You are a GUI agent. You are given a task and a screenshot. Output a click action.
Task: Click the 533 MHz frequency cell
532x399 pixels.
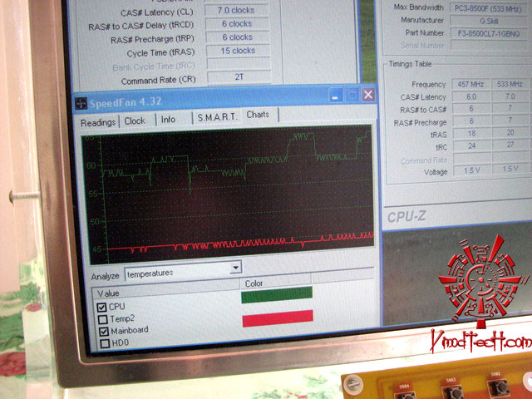[x=510, y=84]
